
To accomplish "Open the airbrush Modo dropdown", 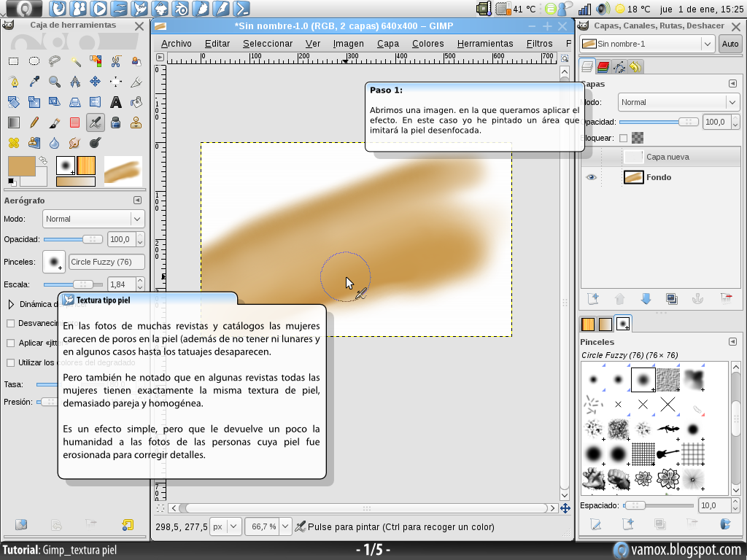I will click(93, 219).
